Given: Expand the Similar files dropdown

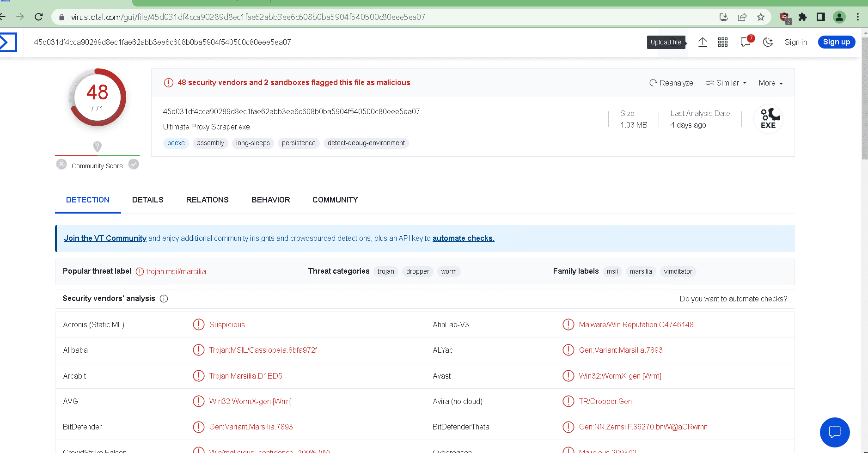Looking at the screenshot, I should tap(726, 83).
